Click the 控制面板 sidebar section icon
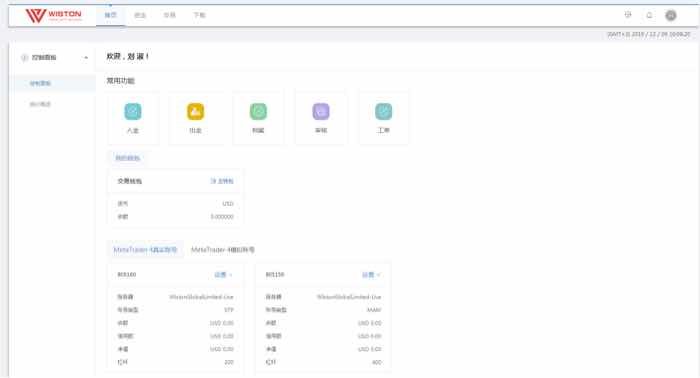 click(x=25, y=58)
